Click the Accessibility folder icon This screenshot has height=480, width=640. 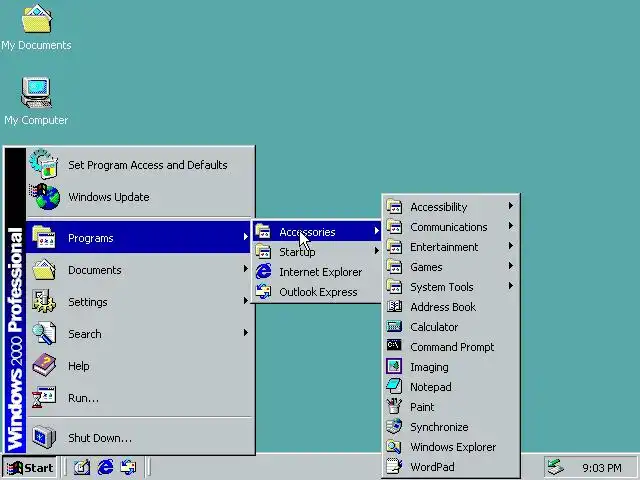(394, 206)
